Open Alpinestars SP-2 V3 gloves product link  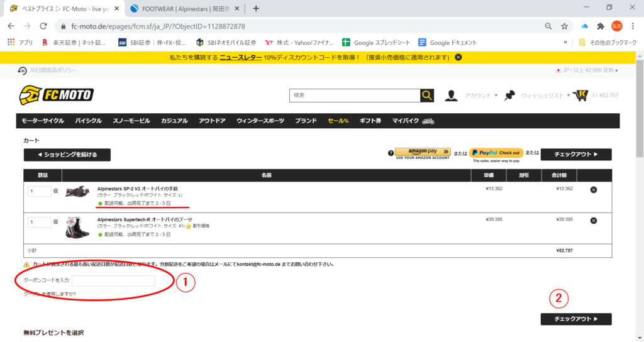coord(138,189)
